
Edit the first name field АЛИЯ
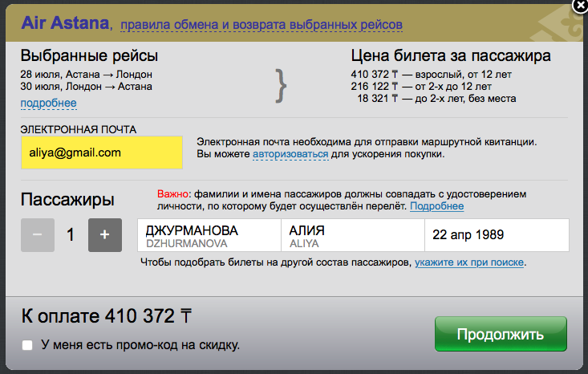tap(353, 235)
